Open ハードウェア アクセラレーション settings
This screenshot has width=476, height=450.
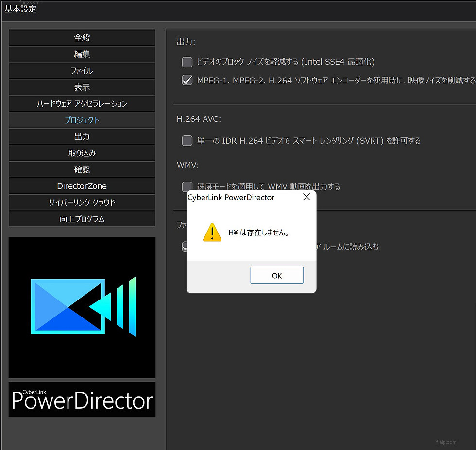[82, 104]
